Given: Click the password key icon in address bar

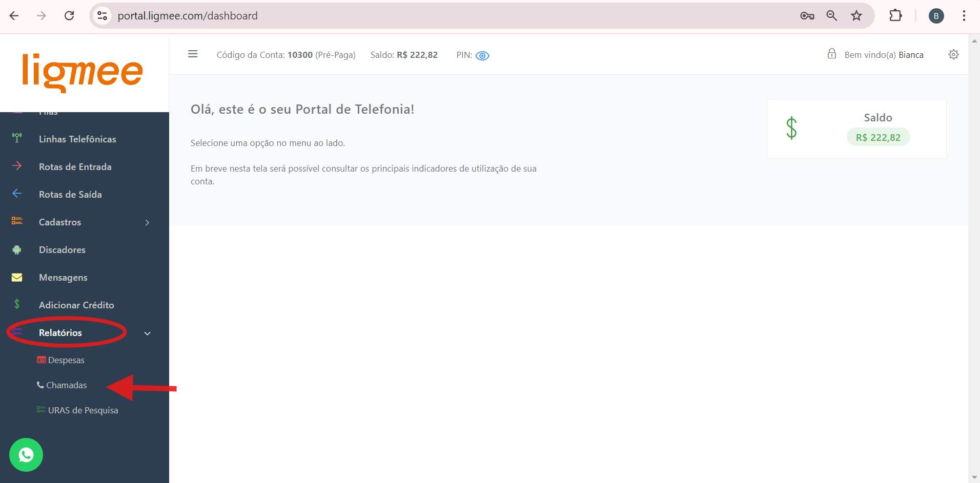Looking at the screenshot, I should click(x=807, y=16).
